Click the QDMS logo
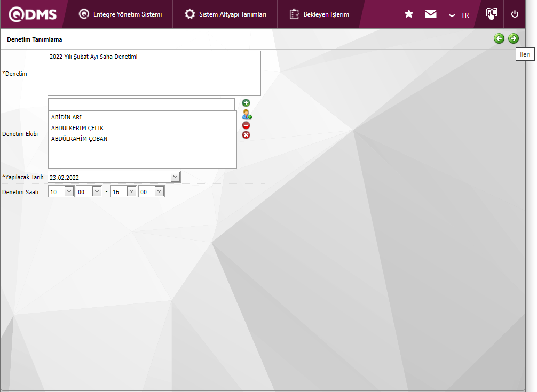This screenshot has height=392, width=537. [x=33, y=14]
